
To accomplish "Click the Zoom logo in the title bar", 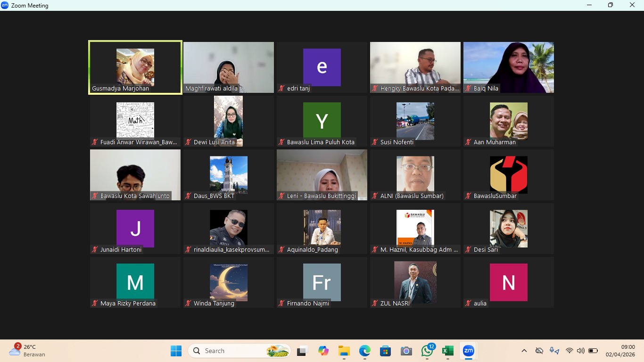I will [5, 5].
